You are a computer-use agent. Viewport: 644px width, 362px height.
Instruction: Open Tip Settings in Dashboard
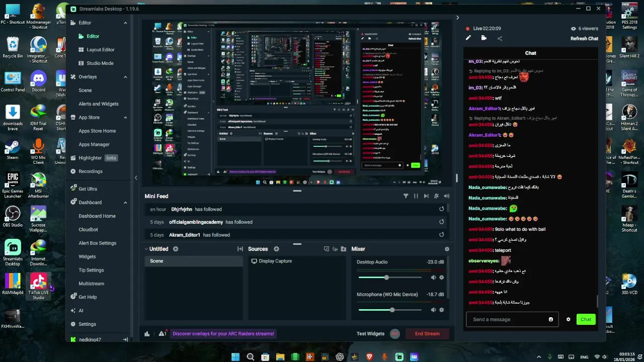pyautogui.click(x=91, y=270)
